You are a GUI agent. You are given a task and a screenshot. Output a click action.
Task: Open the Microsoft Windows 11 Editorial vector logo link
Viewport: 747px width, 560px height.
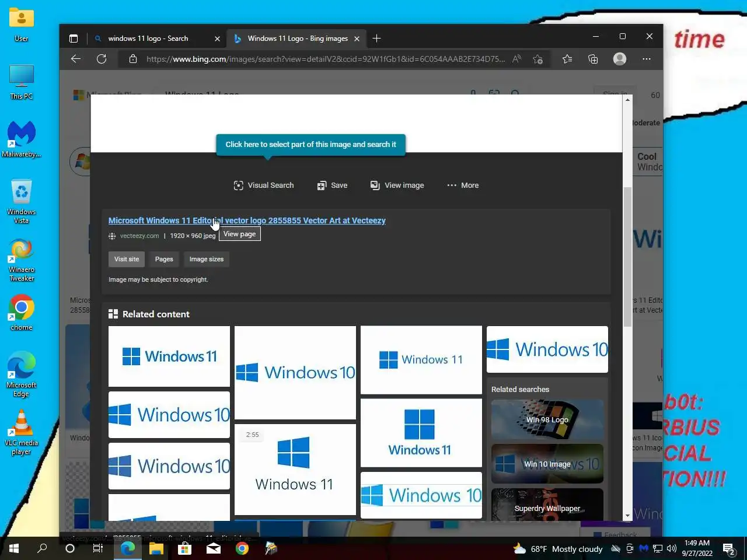click(x=247, y=220)
